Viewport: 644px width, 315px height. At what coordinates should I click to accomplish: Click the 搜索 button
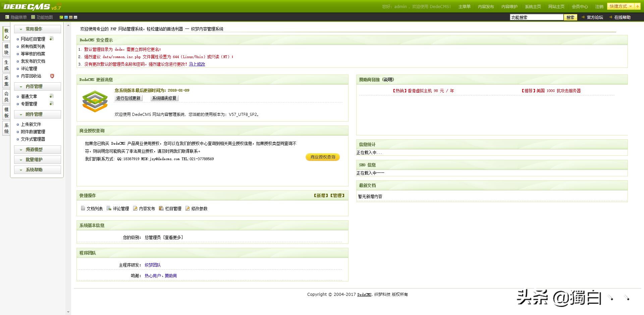click(x=571, y=17)
